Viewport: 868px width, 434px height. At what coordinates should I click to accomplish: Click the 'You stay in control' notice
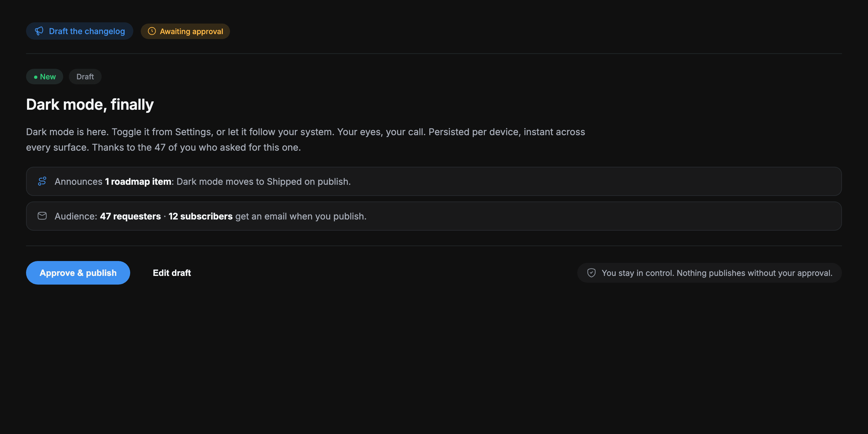pyautogui.click(x=710, y=272)
